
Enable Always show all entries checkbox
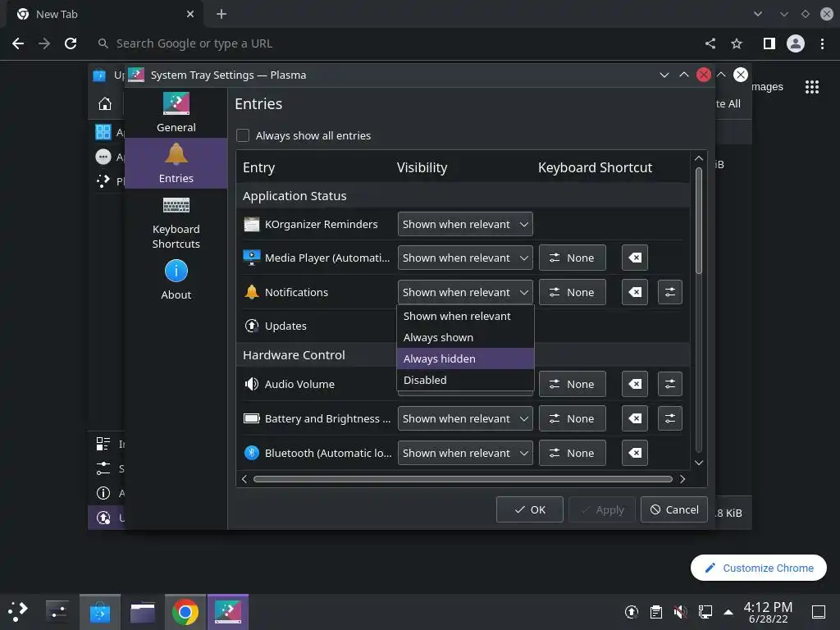coord(243,135)
